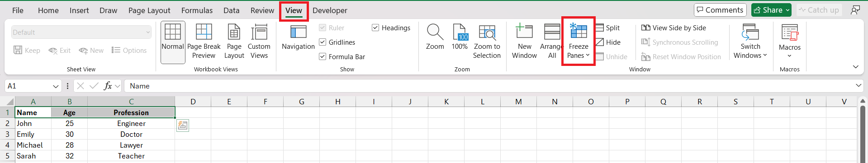This screenshot has width=868, height=163.
Task: Toggle the Formula Bar checkbox
Action: [323, 57]
